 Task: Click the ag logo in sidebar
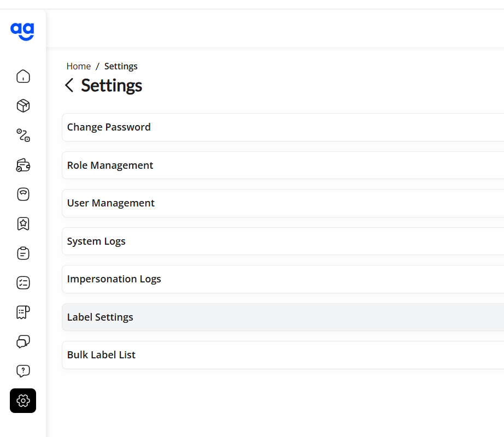pos(22,32)
